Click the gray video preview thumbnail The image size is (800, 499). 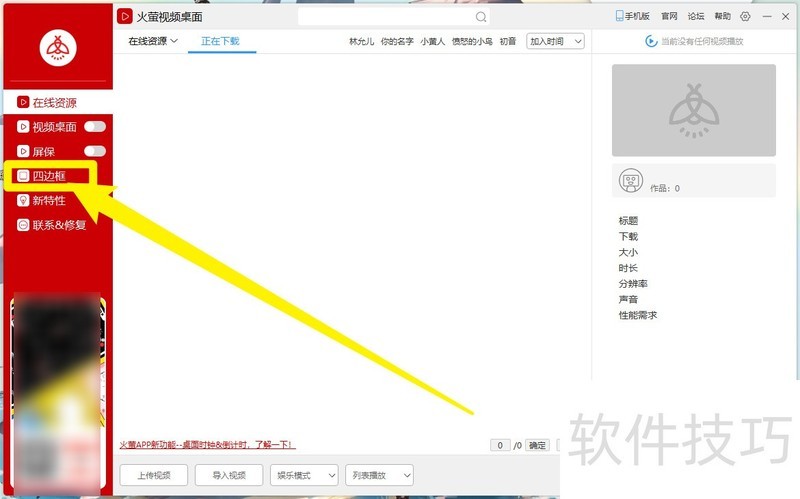694,110
